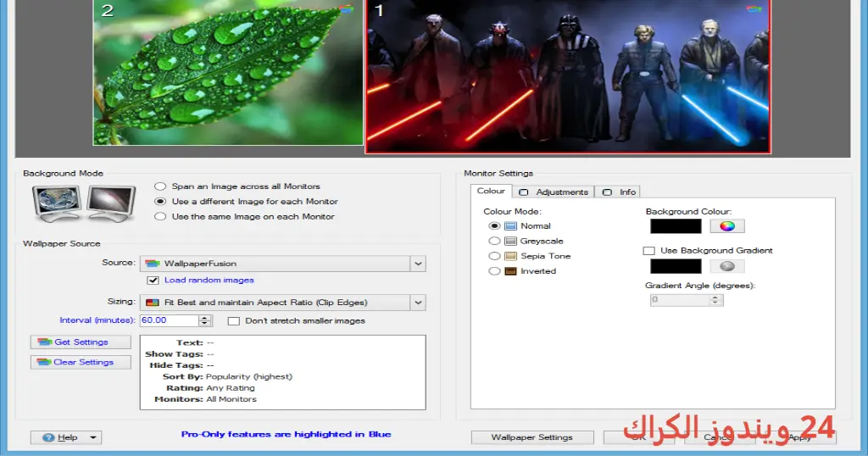
Task: Click the Interval minutes input field
Action: [169, 320]
